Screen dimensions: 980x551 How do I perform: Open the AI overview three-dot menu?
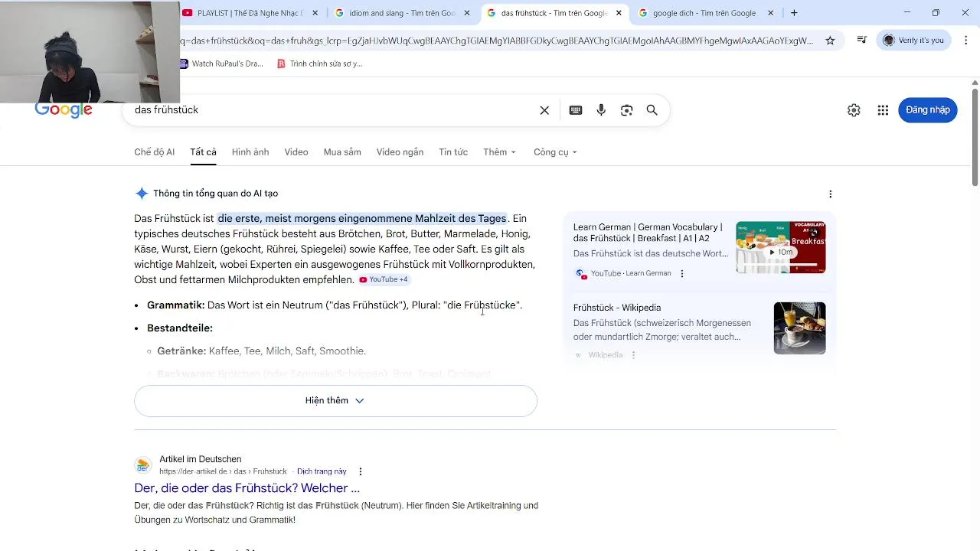point(830,194)
